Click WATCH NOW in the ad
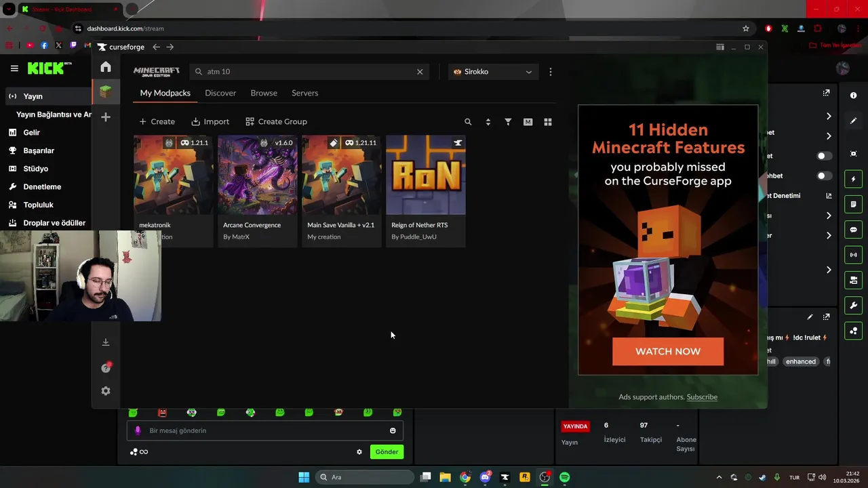Viewport: 868px width, 488px height. point(668,352)
